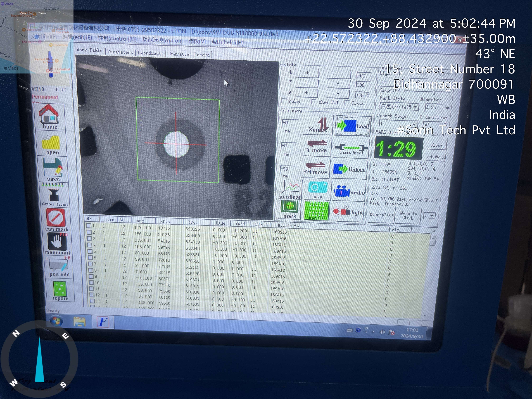Tick the checkbox for row 10
The image size is (532, 399).
(92, 283)
